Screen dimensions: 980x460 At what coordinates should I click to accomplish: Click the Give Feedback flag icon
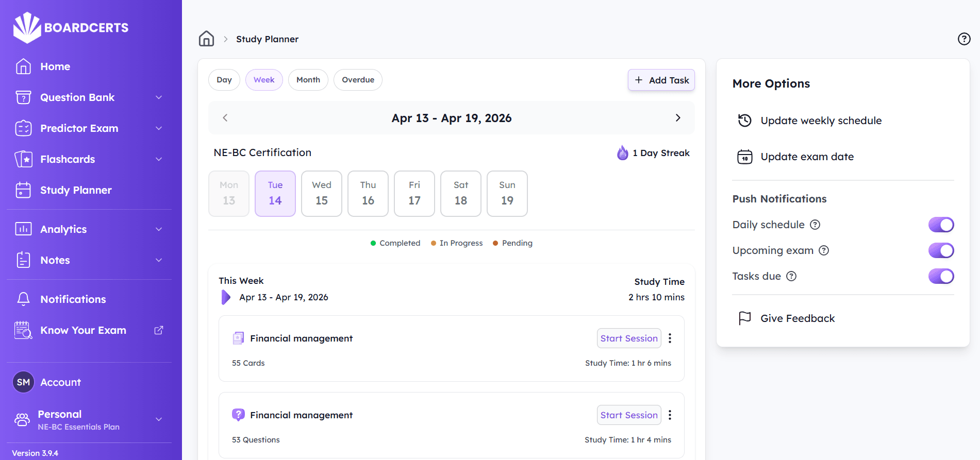tap(744, 318)
